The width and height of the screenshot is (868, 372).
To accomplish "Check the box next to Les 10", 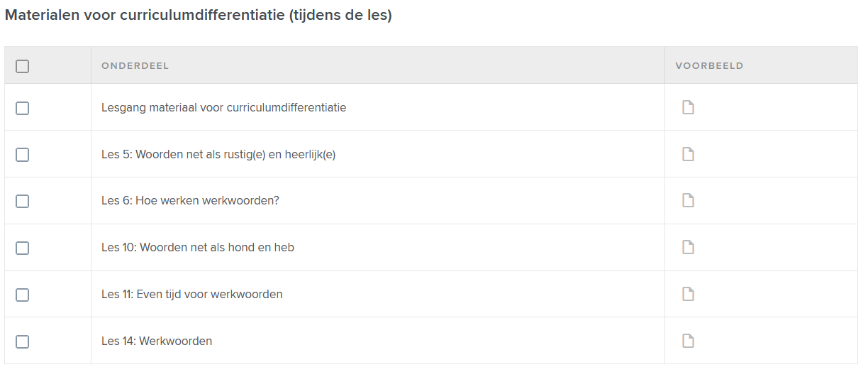I will coord(23,248).
